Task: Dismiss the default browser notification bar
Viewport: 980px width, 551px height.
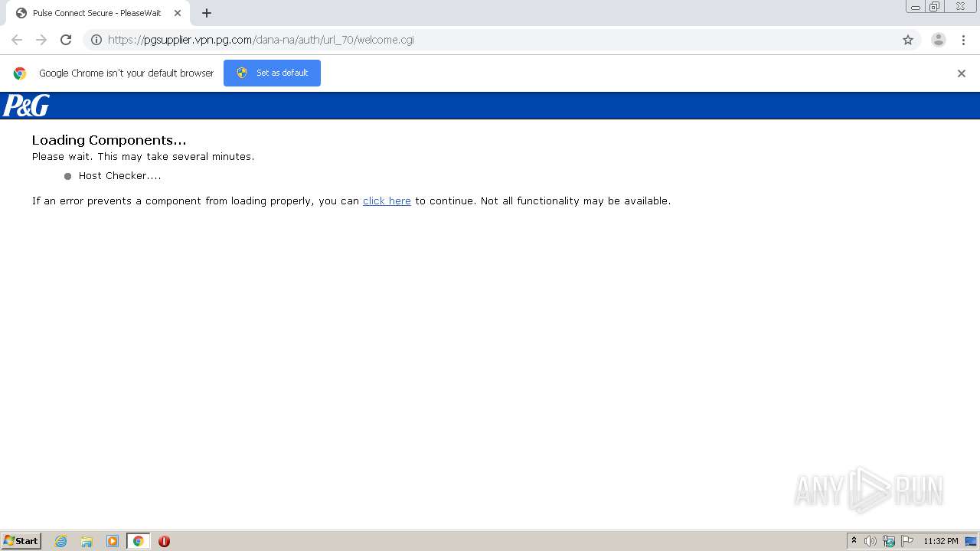Action: pos(962,73)
